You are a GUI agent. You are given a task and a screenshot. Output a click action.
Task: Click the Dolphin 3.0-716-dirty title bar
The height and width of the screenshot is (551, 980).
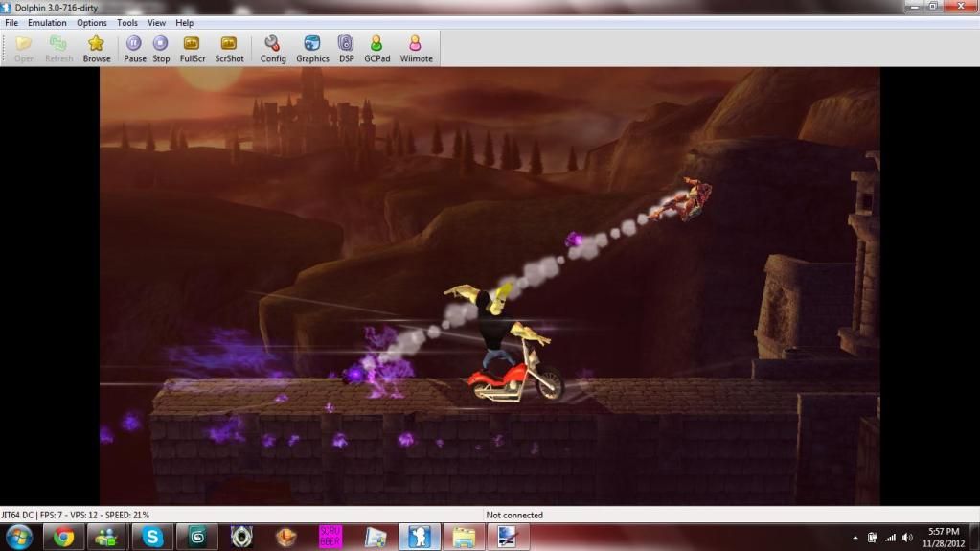(x=57, y=8)
